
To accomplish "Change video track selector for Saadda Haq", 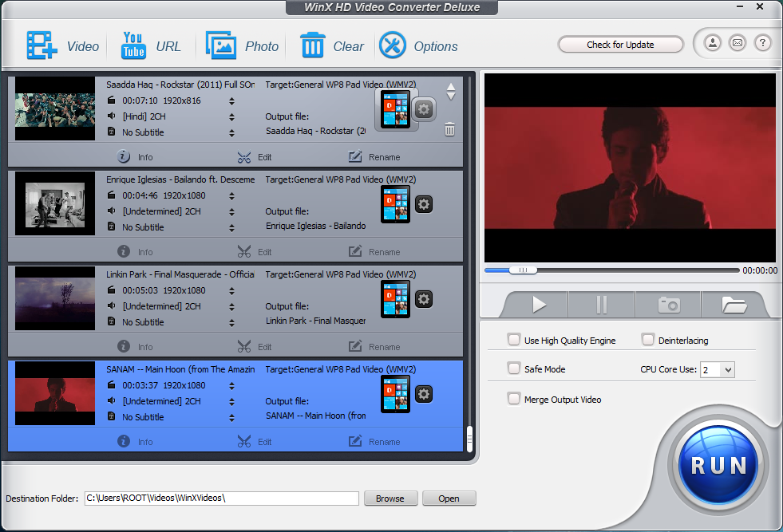I will [231, 101].
